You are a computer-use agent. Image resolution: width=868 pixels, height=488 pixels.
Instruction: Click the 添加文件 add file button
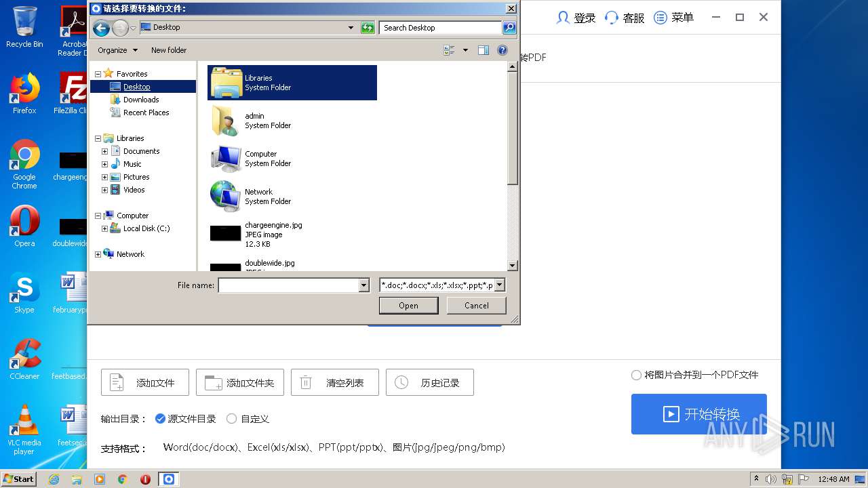pos(145,383)
